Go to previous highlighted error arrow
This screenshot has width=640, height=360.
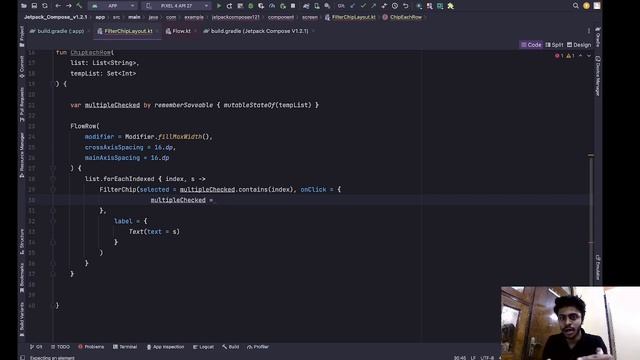pyautogui.click(x=580, y=56)
